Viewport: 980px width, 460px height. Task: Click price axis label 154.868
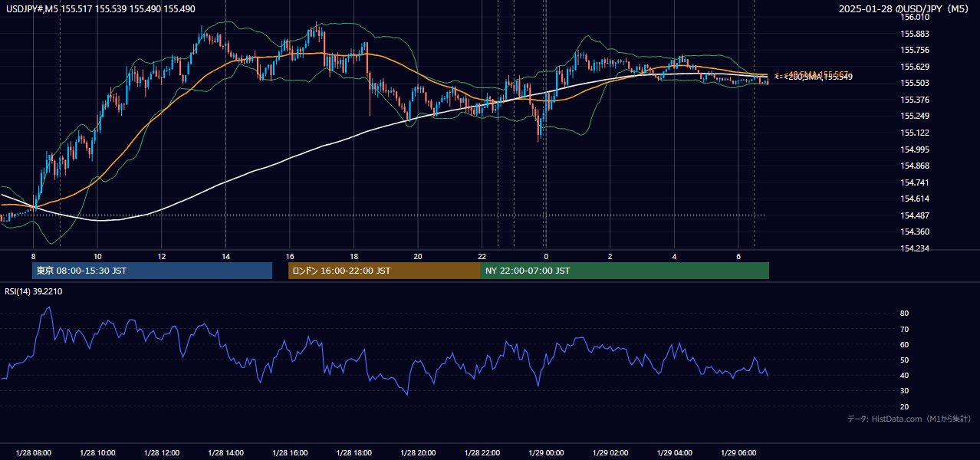pos(915,166)
